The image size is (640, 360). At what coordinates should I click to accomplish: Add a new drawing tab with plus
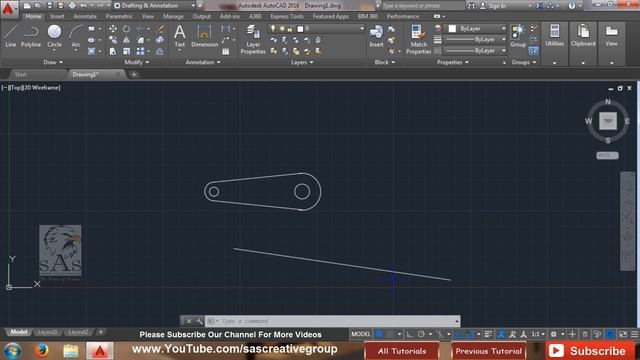(133, 75)
